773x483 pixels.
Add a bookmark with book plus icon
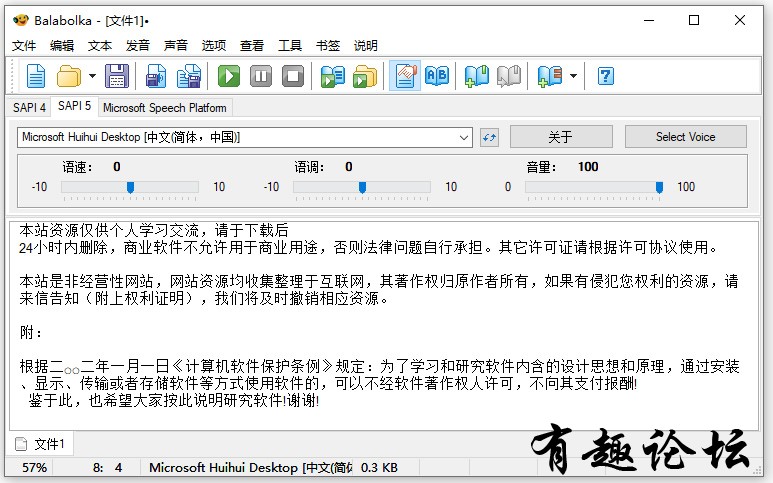477,76
